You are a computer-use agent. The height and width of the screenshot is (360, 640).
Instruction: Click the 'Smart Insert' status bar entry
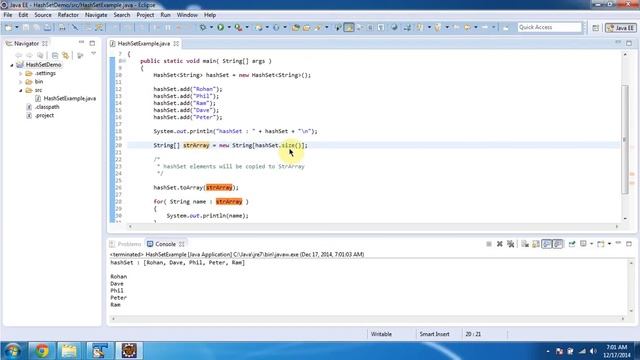click(434, 334)
